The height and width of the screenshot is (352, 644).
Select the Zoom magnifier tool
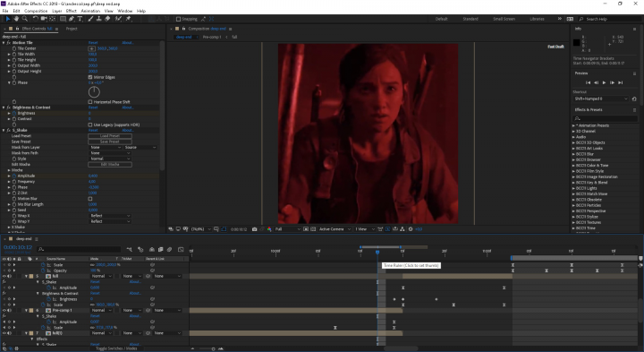tap(25, 19)
